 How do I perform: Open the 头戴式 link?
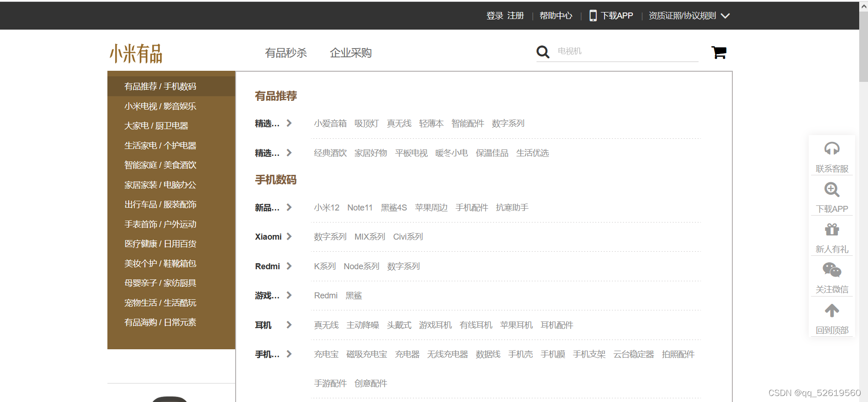tap(399, 325)
